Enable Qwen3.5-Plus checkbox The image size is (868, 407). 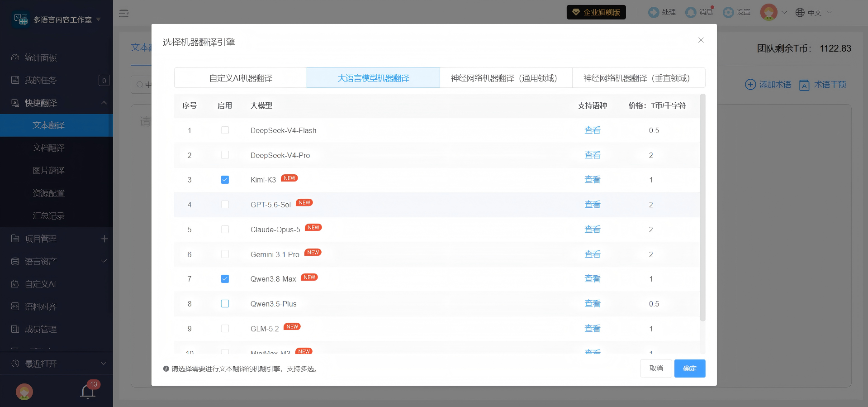225,304
